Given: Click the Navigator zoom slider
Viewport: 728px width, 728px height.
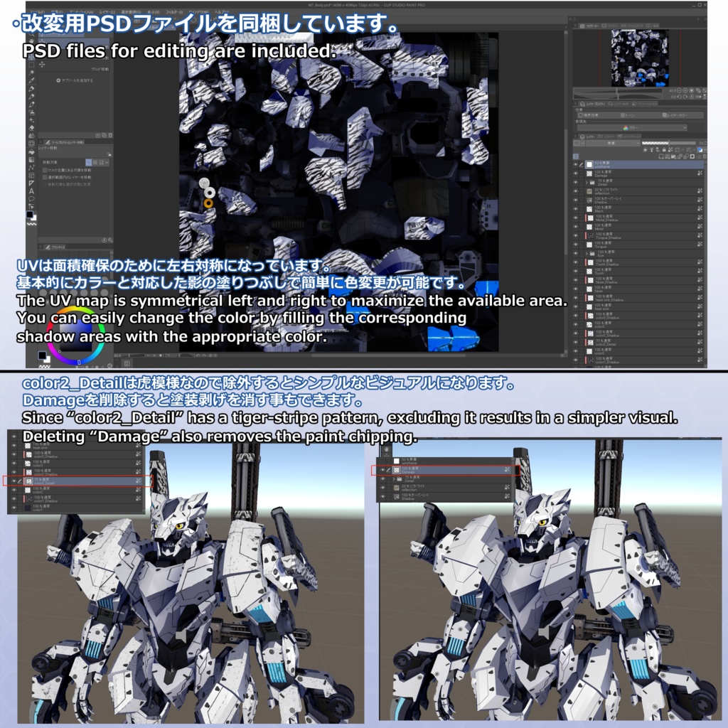Looking at the screenshot, I should click(x=618, y=90).
